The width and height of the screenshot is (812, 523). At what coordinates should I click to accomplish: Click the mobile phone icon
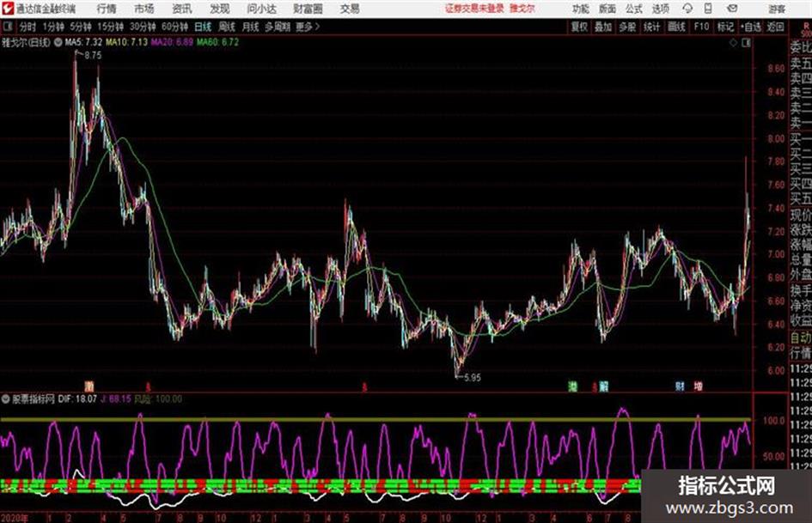[708, 9]
